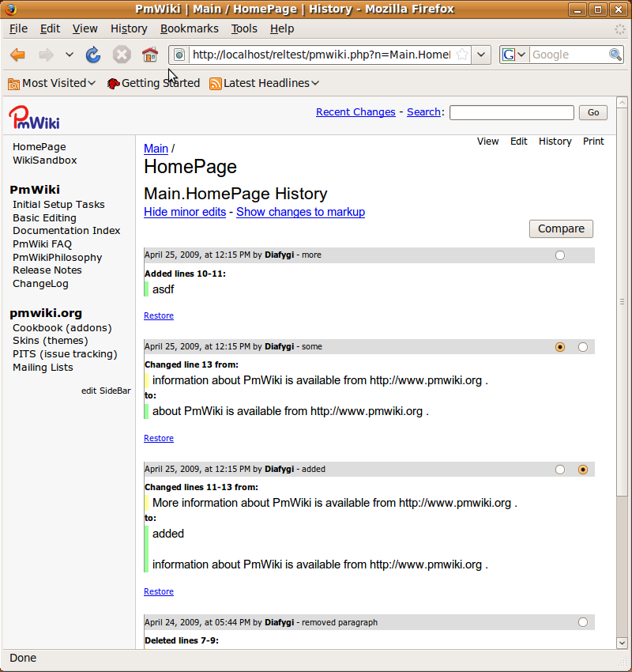Open Cookbook (addons) sidebar link
The width and height of the screenshot is (632, 672).
click(x=62, y=328)
